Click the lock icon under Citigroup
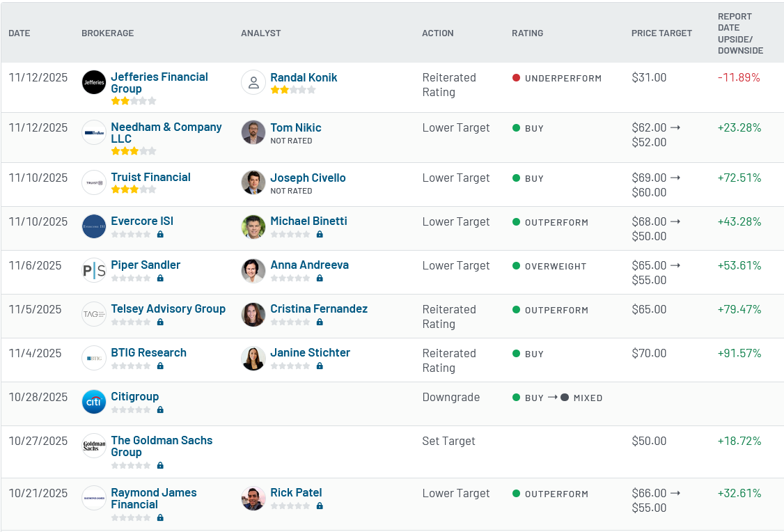 click(161, 409)
